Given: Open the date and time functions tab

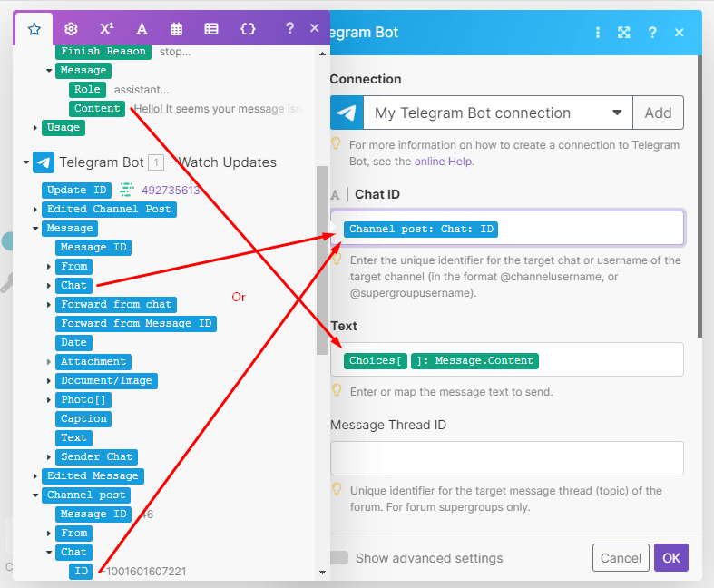Looking at the screenshot, I should coord(177,28).
